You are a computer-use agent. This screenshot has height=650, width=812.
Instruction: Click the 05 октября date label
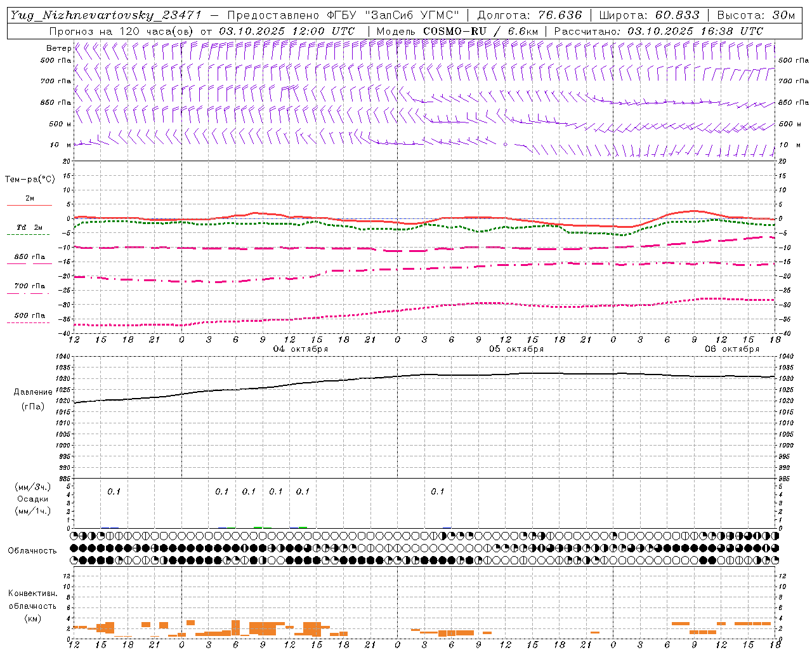pos(516,349)
